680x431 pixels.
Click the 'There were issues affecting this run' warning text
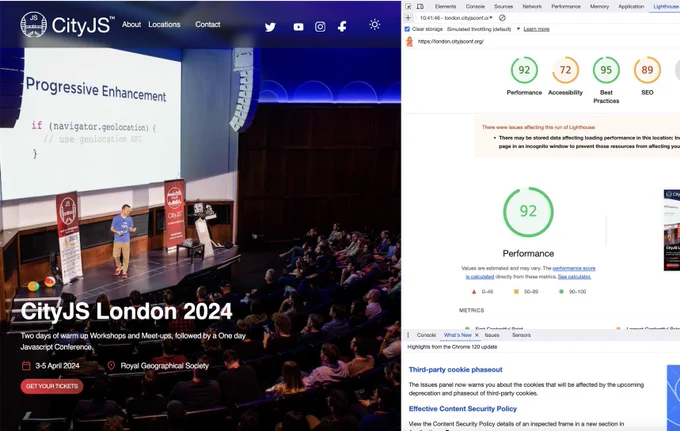click(538, 127)
